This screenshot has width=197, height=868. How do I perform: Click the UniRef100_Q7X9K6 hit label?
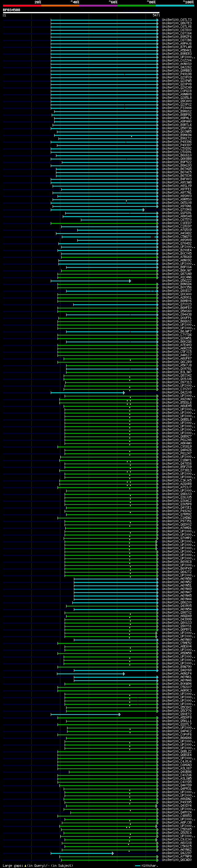tap(177, 210)
